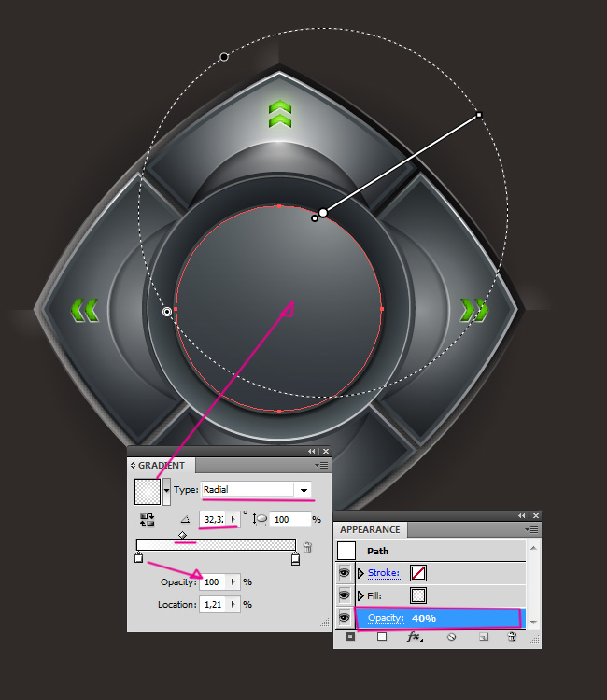607x700 pixels.
Task: Select the right gradient stop on slider
Action: tap(295, 559)
